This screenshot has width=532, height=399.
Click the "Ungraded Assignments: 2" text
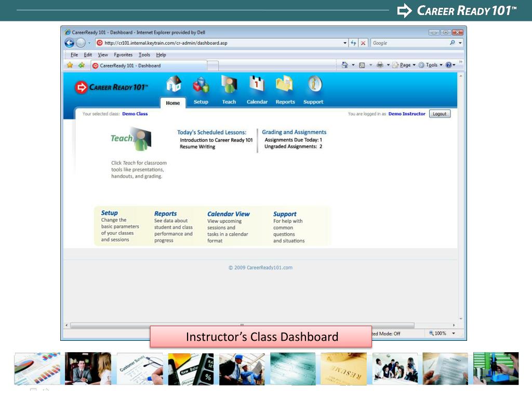293,146
